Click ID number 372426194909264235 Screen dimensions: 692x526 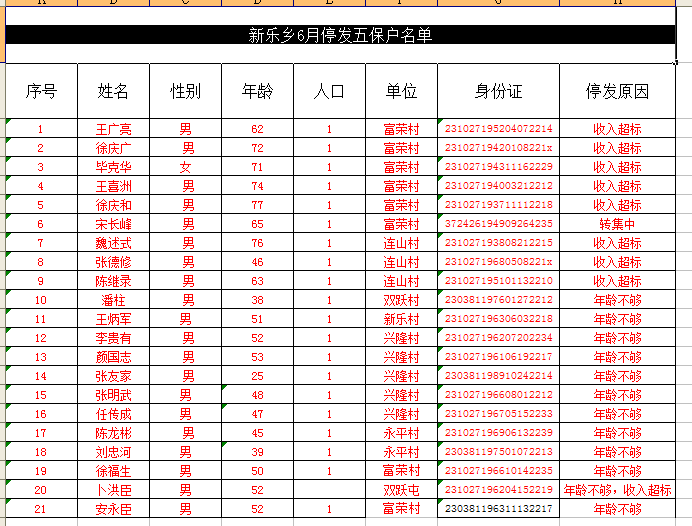pyautogui.click(x=498, y=223)
